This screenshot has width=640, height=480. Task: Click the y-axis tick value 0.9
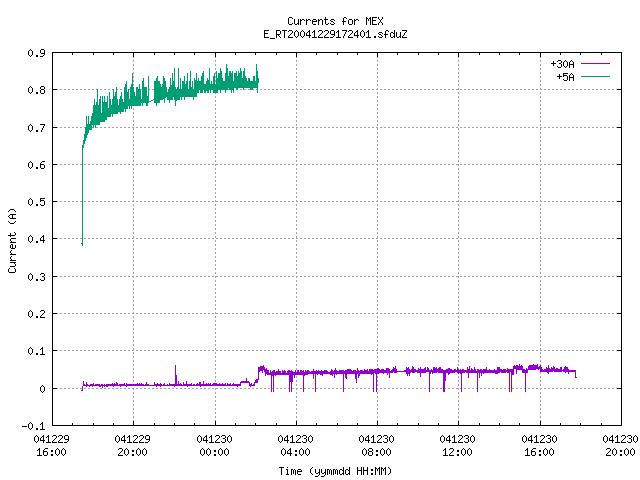pos(36,53)
